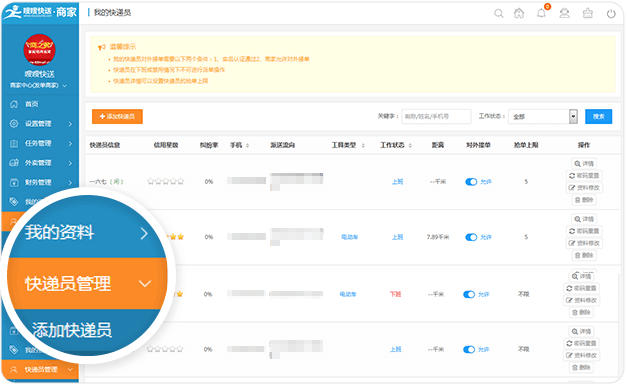Click 上班 status for courier 一六七
The image size is (627, 384).
coord(397,182)
